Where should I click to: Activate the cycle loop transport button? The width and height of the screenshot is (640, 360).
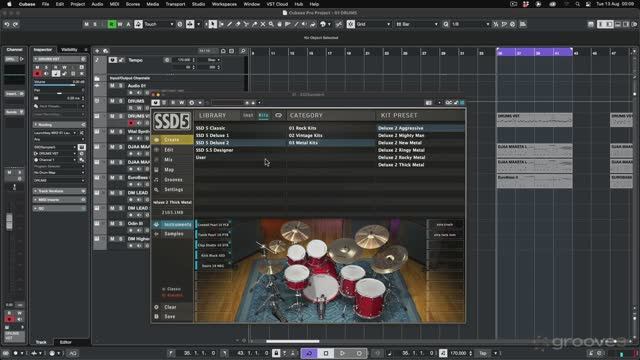pyautogui.click(x=309, y=353)
